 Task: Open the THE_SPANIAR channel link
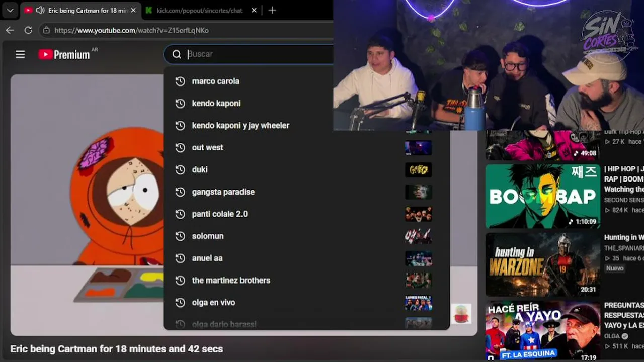[x=624, y=248]
